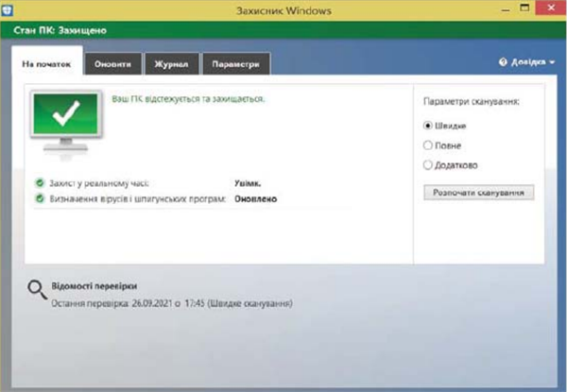This screenshot has height=392, width=567.
Task: Open the Журнал tab
Action: pyautogui.click(x=171, y=63)
